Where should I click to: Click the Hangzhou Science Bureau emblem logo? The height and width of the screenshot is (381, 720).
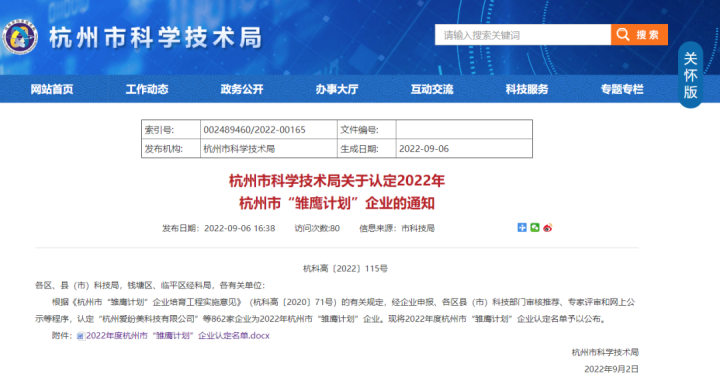click(x=20, y=37)
